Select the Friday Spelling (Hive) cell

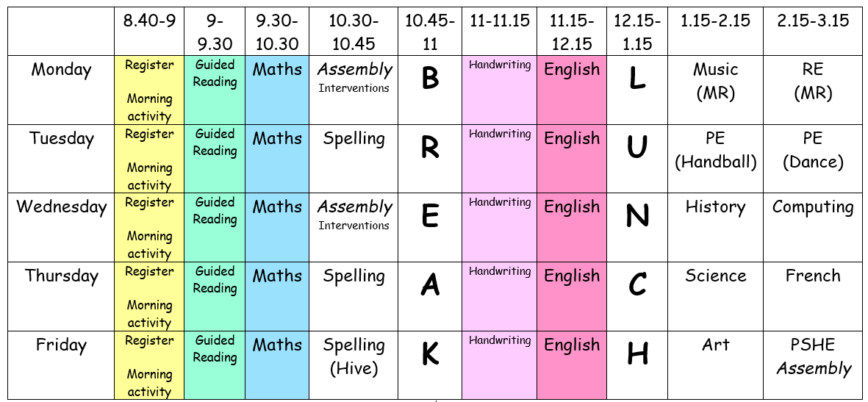point(354,365)
